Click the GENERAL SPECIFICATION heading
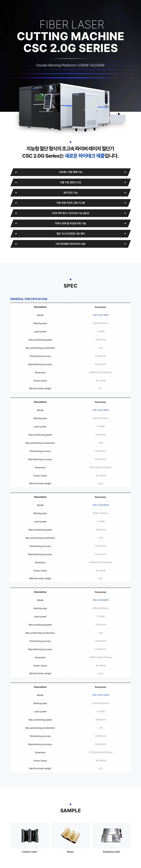Image resolution: width=141 pixels, height=868 pixels. 29,299
